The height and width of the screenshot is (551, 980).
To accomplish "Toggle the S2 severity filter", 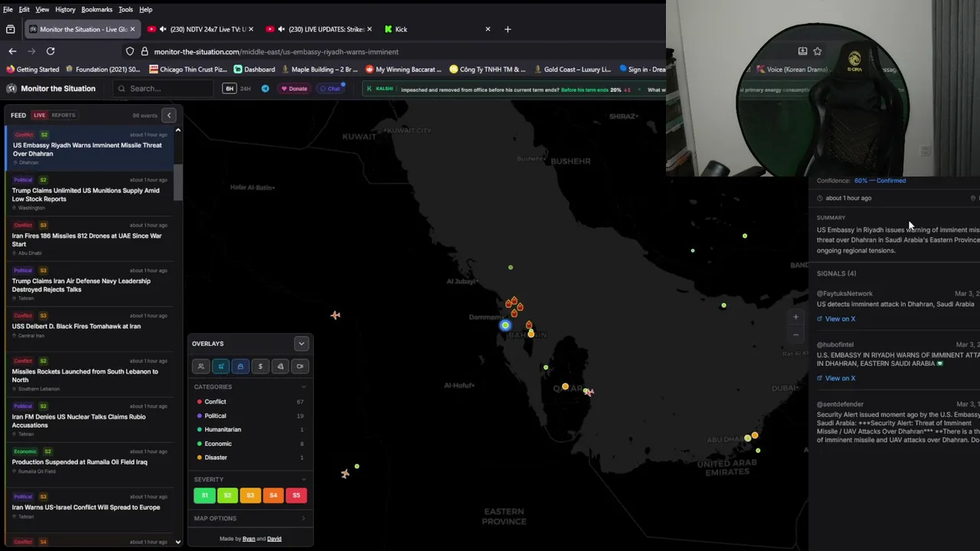I will pos(227,496).
